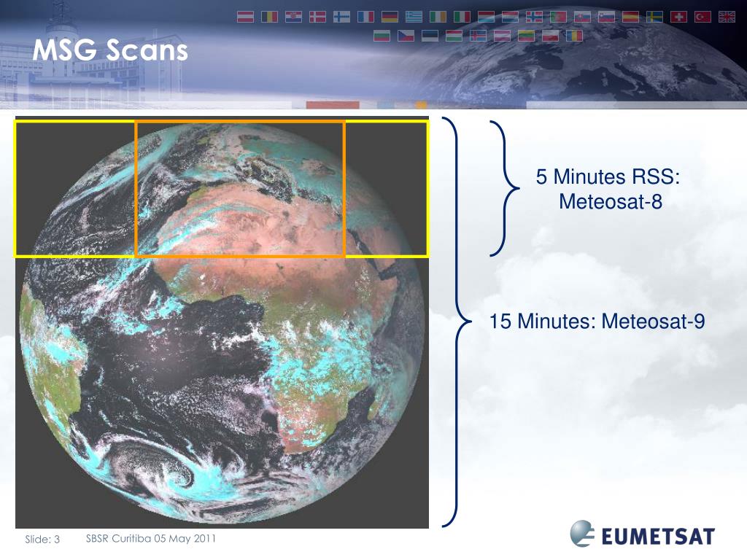This screenshot has width=747, height=560.
Task: Click the United Kingdom flag icon
Action: tap(727, 17)
